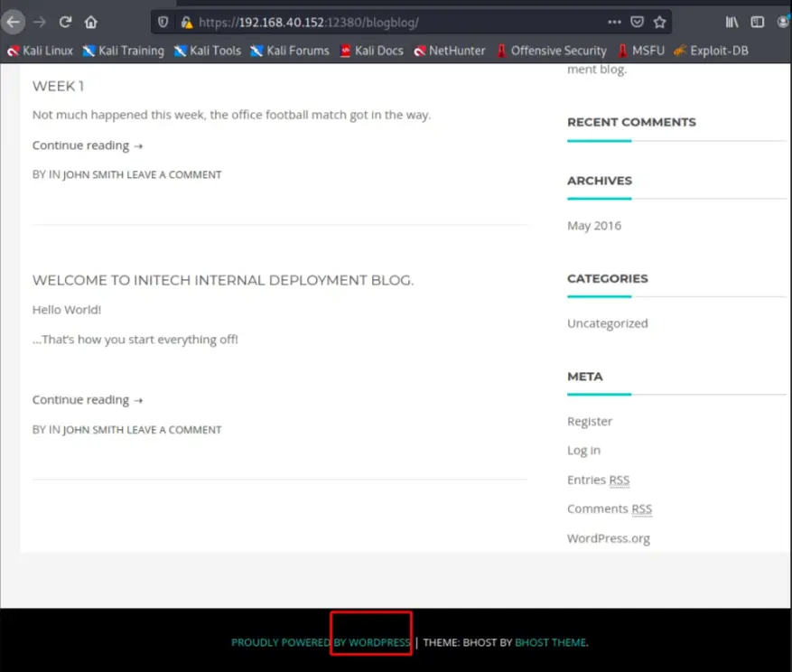
Task: Open Kali Training bookmark
Action: [124, 51]
